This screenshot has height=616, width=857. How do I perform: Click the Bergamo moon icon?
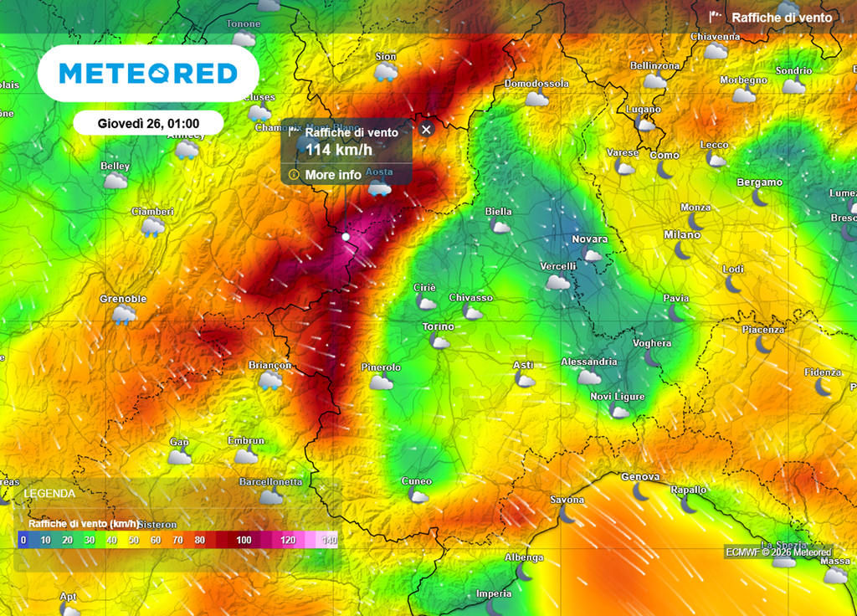760,198
